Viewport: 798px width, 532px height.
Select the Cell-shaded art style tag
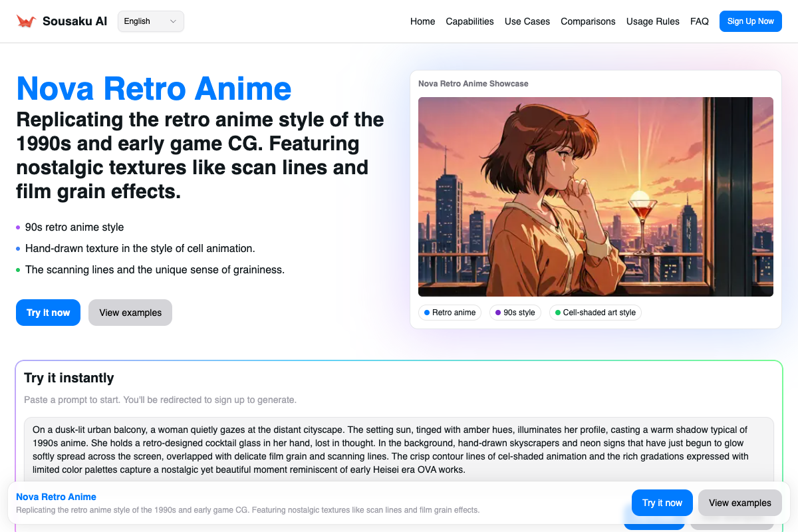click(595, 312)
